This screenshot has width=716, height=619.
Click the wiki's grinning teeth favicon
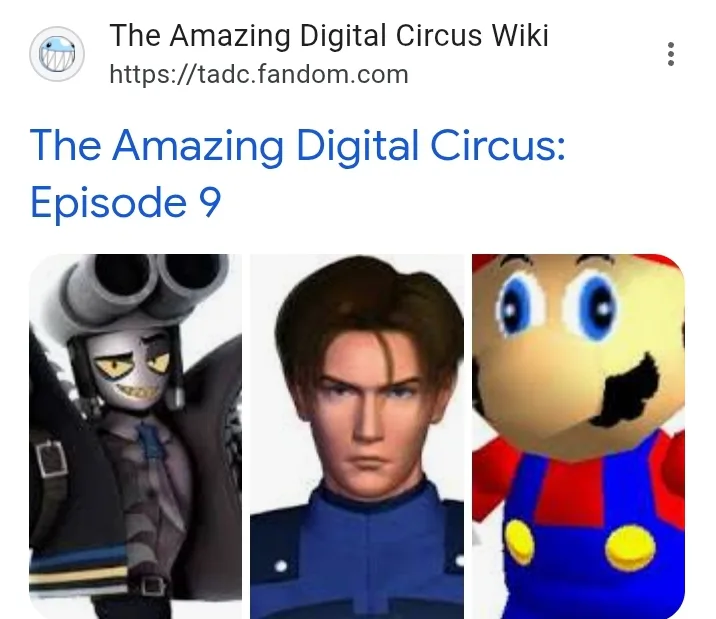(57, 54)
